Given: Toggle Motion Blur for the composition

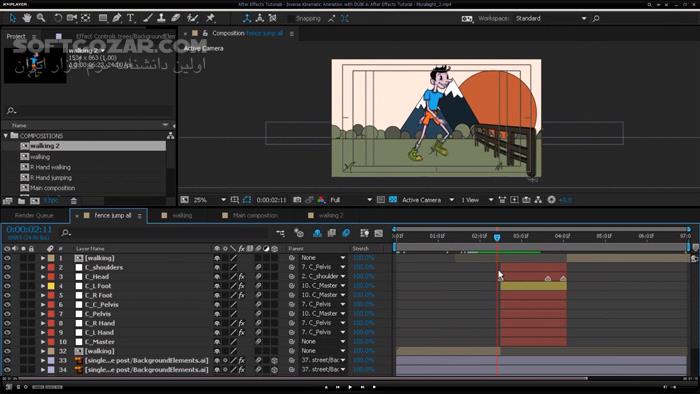Looking at the screenshot, I should (x=346, y=233).
